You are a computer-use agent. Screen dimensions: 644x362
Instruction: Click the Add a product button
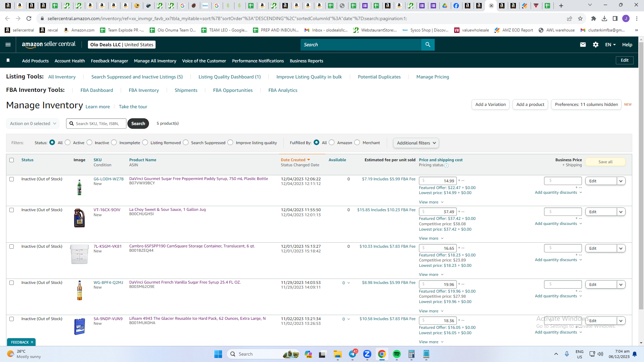(x=530, y=105)
